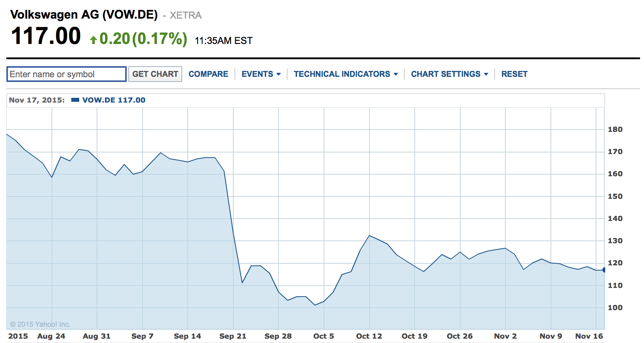This screenshot has height=343, width=644.
Task: Expand the CHART SETTINGS menu
Action: 450,74
